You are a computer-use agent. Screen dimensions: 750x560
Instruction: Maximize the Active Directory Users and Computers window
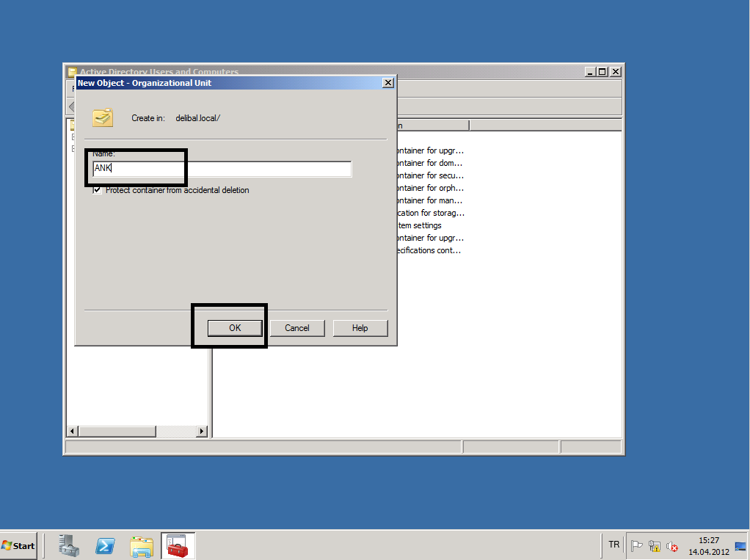pos(602,72)
